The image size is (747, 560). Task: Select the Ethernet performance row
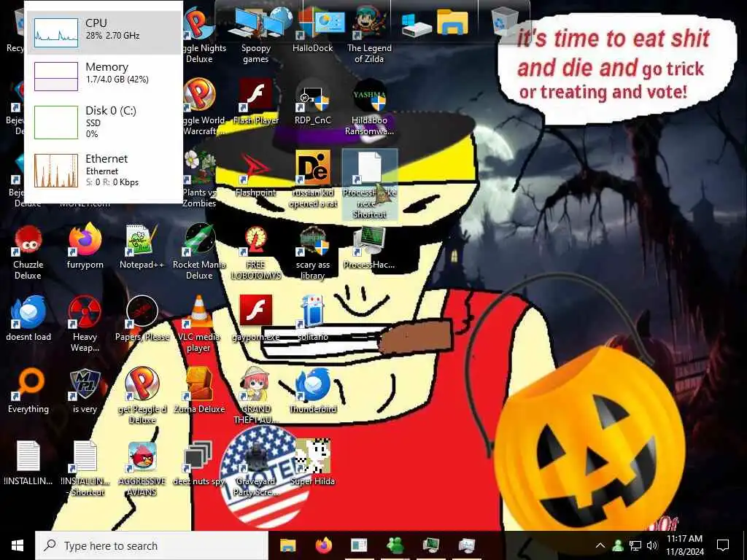coord(104,171)
